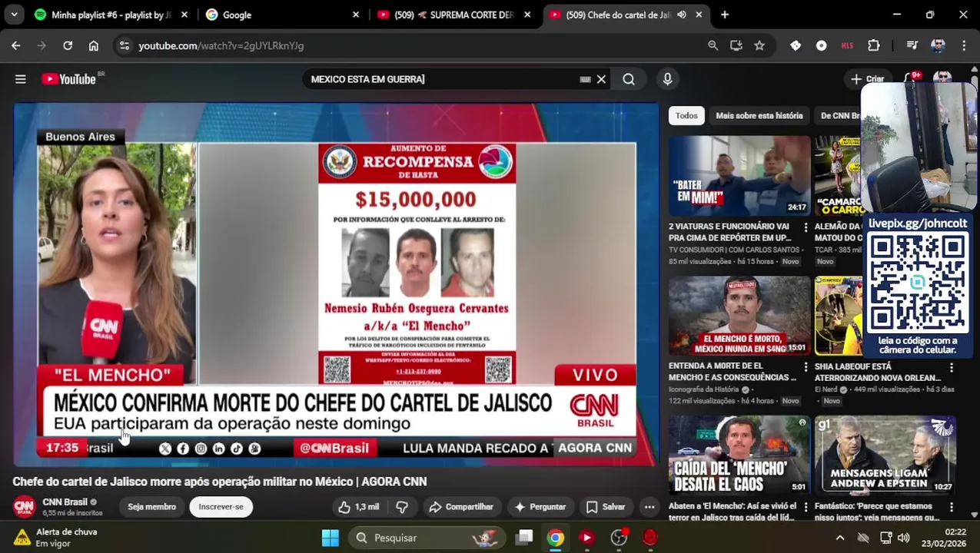Image resolution: width=980 pixels, height=553 pixels.
Task: Open options for Abaten a El Mencho video
Action: (806, 508)
